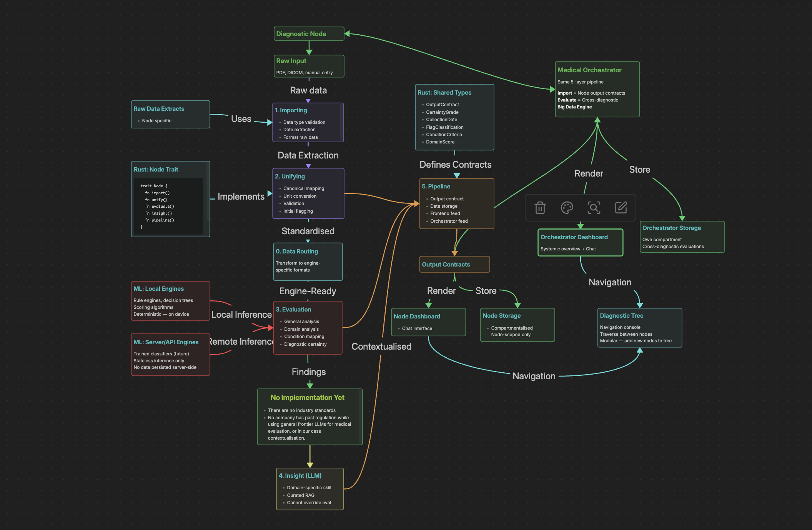This screenshot has width=812, height=530.
Task: Click the 'No Implementation Yet' card
Action: (x=309, y=417)
